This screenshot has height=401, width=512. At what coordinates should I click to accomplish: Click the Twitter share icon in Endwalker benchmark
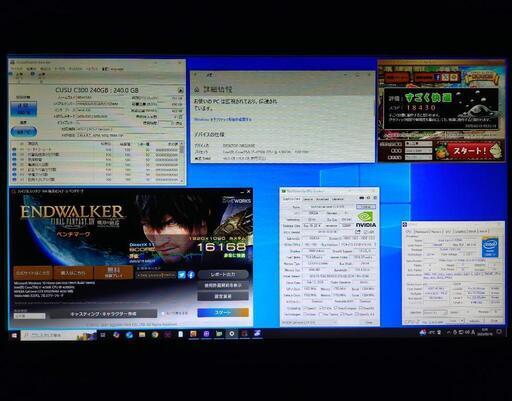tap(182, 275)
